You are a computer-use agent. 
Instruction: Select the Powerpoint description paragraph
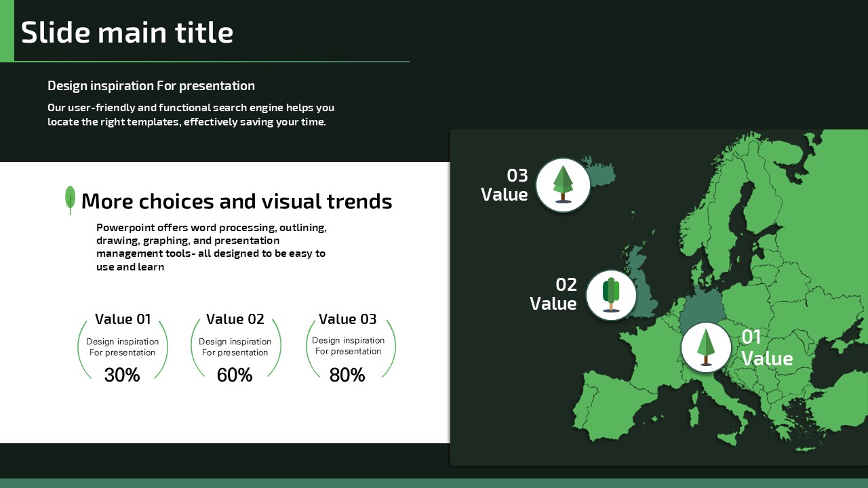(x=211, y=247)
